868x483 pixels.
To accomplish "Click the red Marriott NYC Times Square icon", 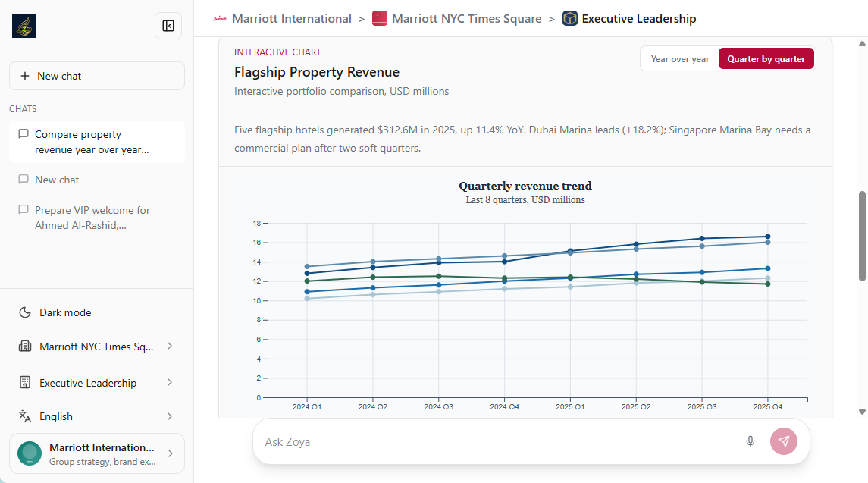I will (380, 19).
